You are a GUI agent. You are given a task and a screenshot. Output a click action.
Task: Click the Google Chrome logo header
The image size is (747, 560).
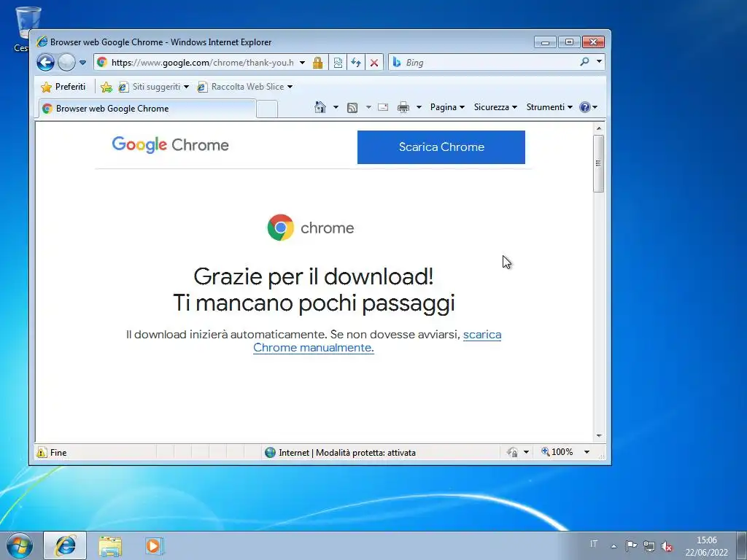click(171, 145)
